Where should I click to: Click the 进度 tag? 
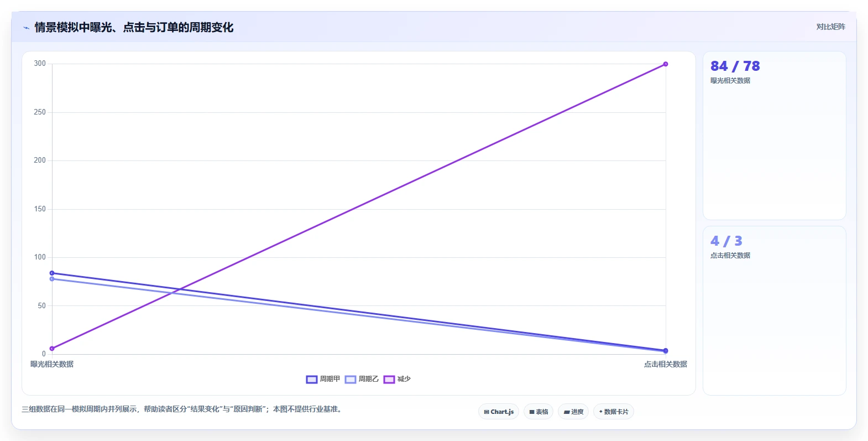click(573, 412)
